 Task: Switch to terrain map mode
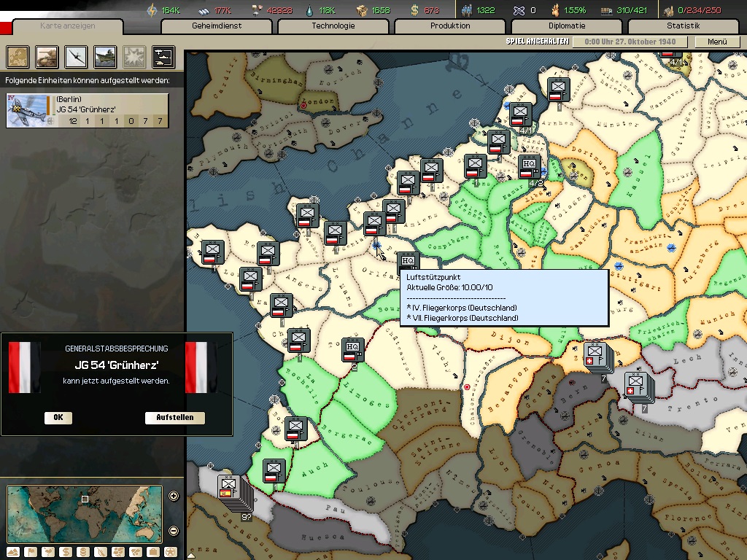14,552
